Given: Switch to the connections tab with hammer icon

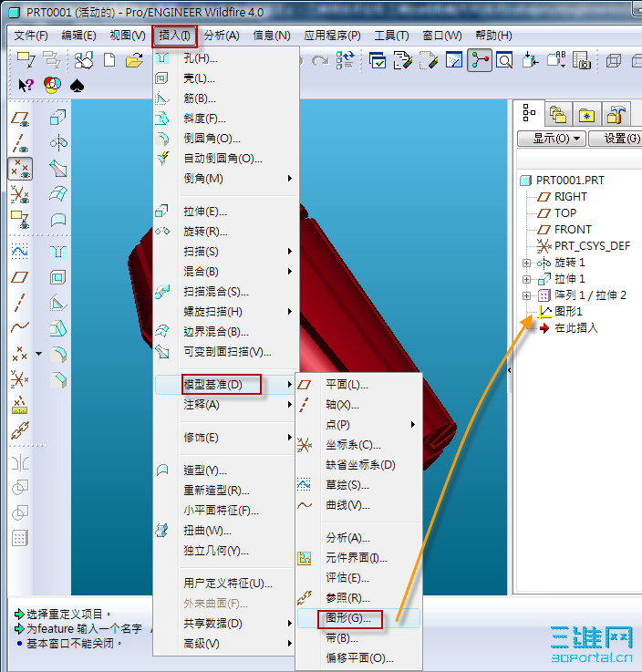Looking at the screenshot, I should (616, 114).
